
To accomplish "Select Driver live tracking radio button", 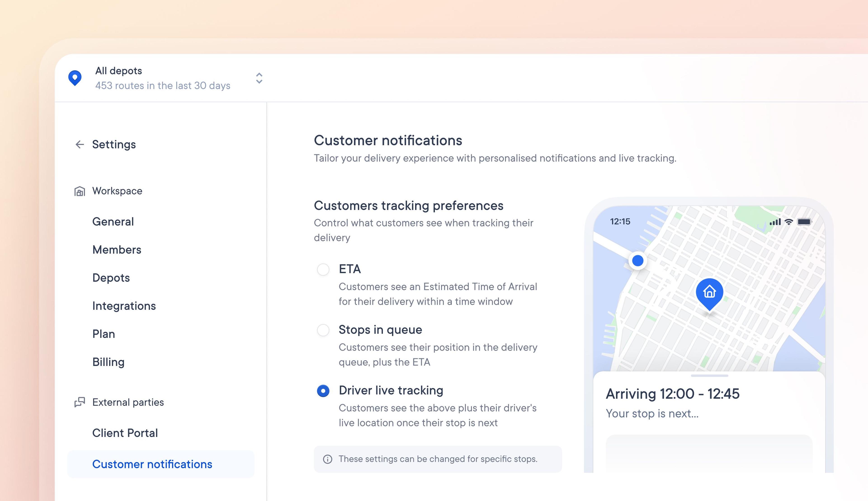I will click(x=323, y=391).
